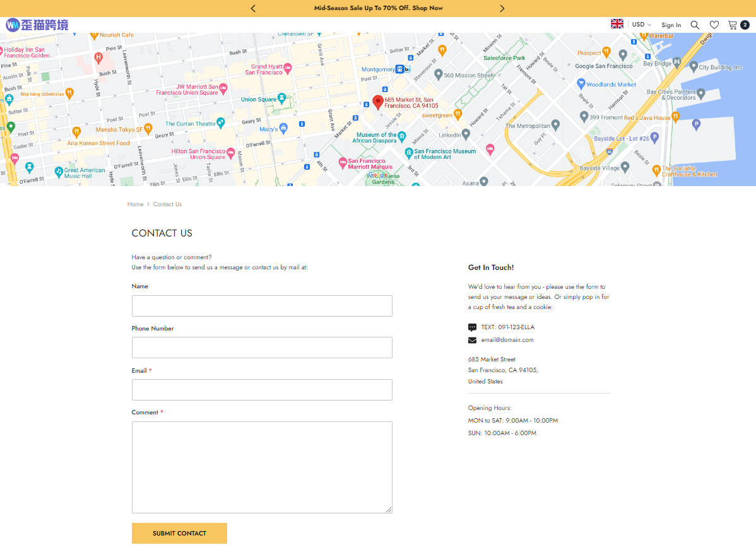Click the Bayside Lot parking marker
Viewport: 756px width, 550px height.
(654, 137)
